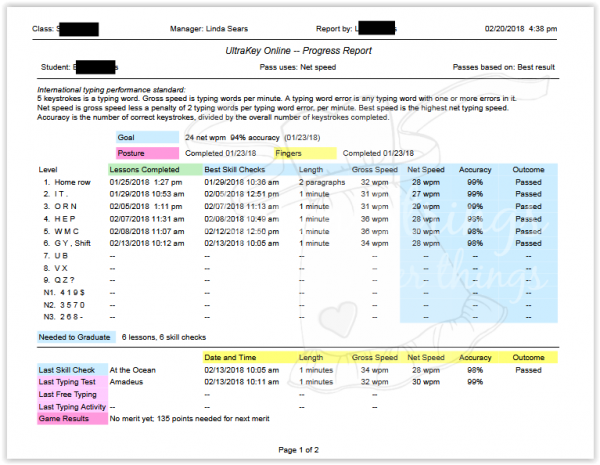Click the UltraKey Online Progress Report title
The width and height of the screenshot is (600, 465).
click(300, 49)
